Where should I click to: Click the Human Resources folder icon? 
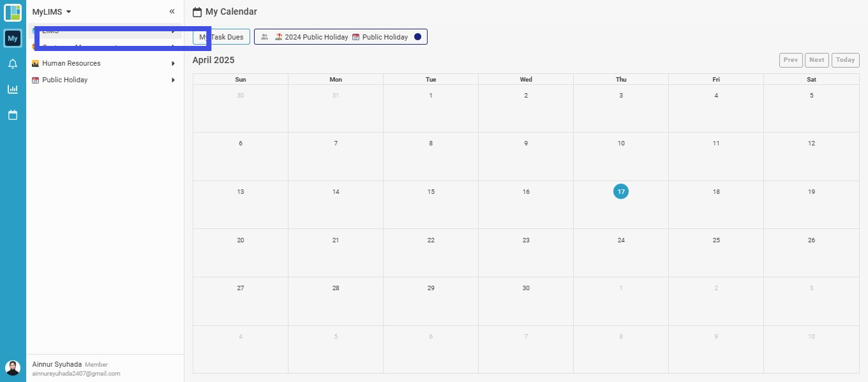pos(36,64)
